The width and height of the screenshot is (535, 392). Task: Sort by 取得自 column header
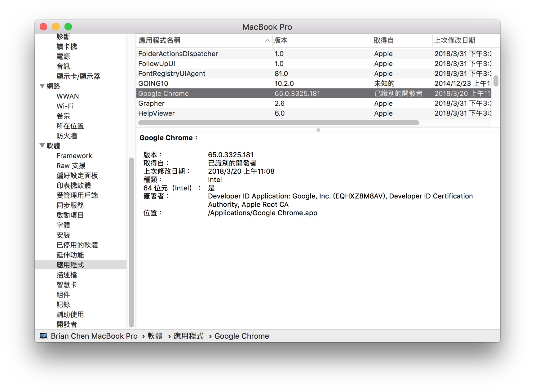click(402, 41)
